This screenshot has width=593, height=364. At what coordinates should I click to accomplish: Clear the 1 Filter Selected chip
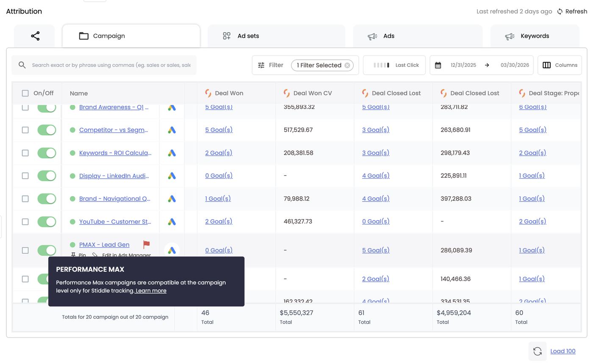347,65
